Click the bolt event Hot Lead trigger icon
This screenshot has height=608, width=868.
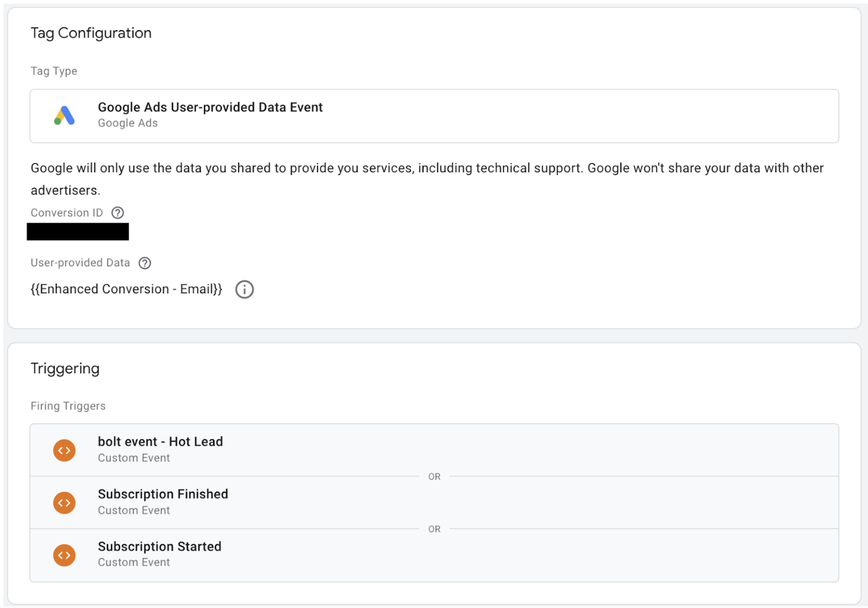[64, 450]
